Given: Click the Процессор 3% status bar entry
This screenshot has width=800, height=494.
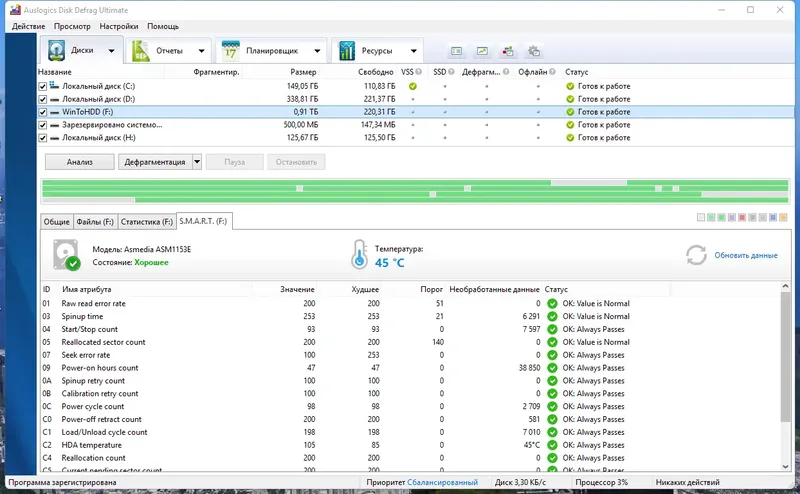Looking at the screenshot, I should pyautogui.click(x=602, y=482).
